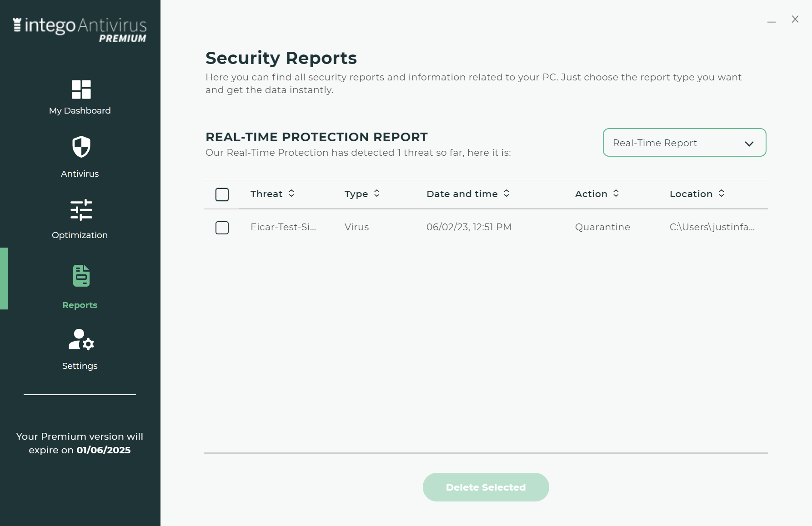Click the Intego Antivirus Premium logo
This screenshot has height=526, width=812.
point(80,30)
